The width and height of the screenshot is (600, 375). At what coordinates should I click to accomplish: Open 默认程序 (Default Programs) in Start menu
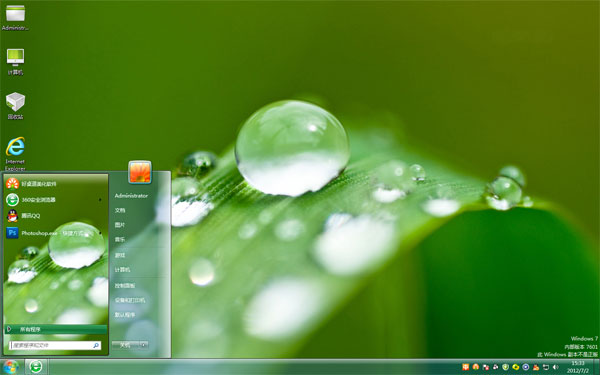point(125,315)
